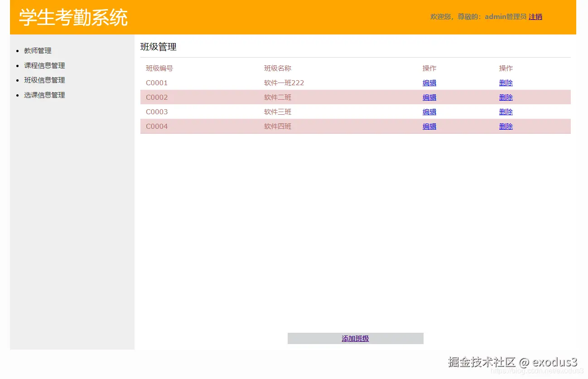The image size is (588, 379).
Task: Click the 添加班级 link
Action: (355, 339)
